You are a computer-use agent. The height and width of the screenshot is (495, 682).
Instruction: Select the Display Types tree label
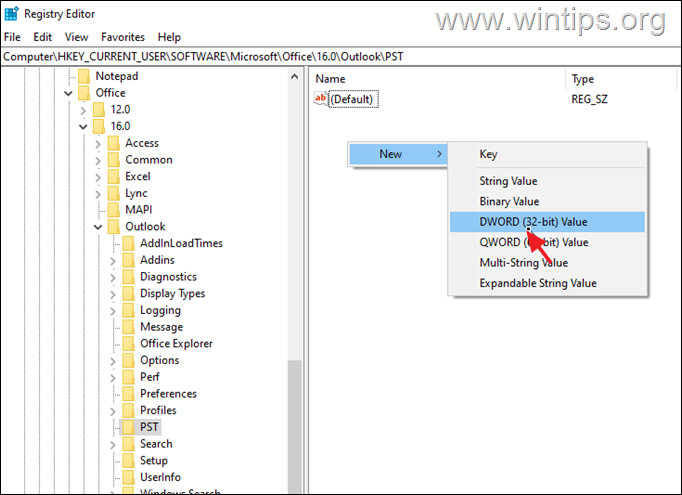click(x=172, y=294)
